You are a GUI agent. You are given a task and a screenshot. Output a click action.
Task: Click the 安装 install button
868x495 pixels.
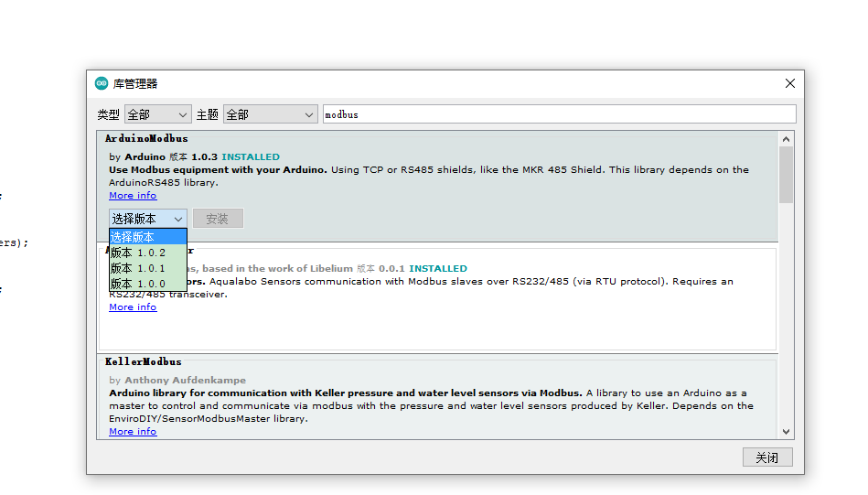coord(218,219)
